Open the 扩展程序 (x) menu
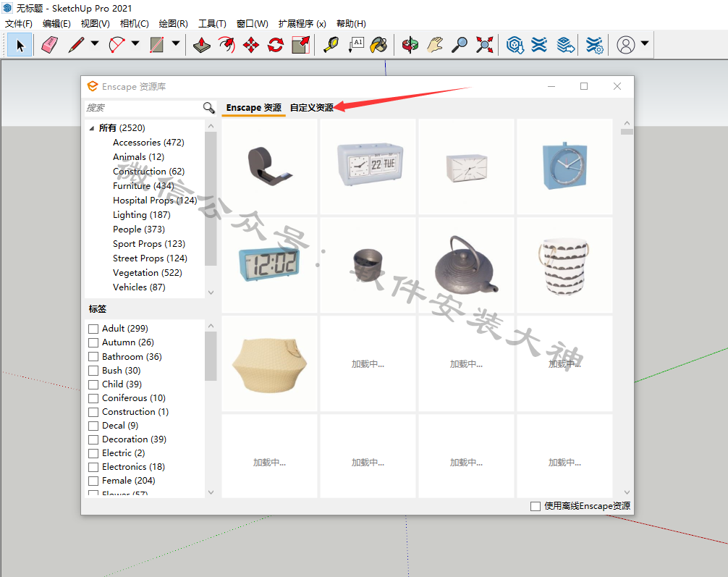728x577 pixels. coord(302,24)
